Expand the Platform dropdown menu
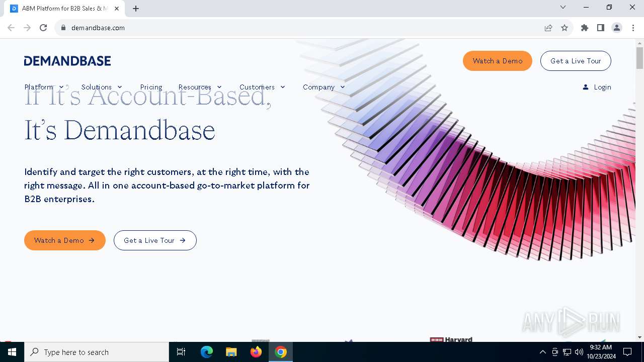 (x=44, y=87)
